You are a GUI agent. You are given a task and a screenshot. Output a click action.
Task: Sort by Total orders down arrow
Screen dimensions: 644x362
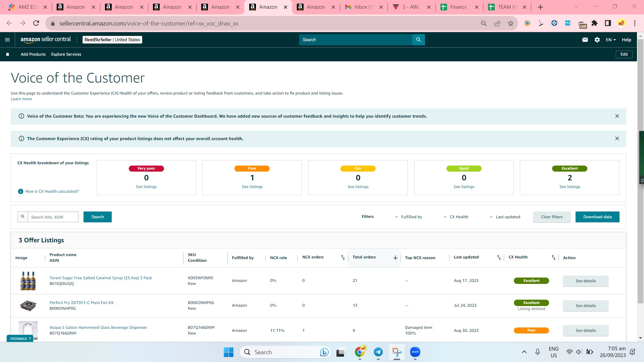395,257
